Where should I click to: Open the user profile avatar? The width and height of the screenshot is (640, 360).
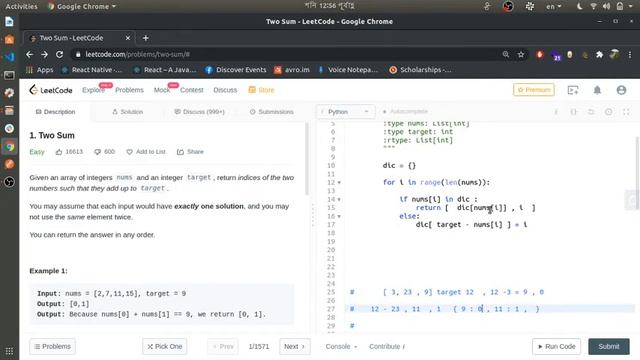point(621,90)
